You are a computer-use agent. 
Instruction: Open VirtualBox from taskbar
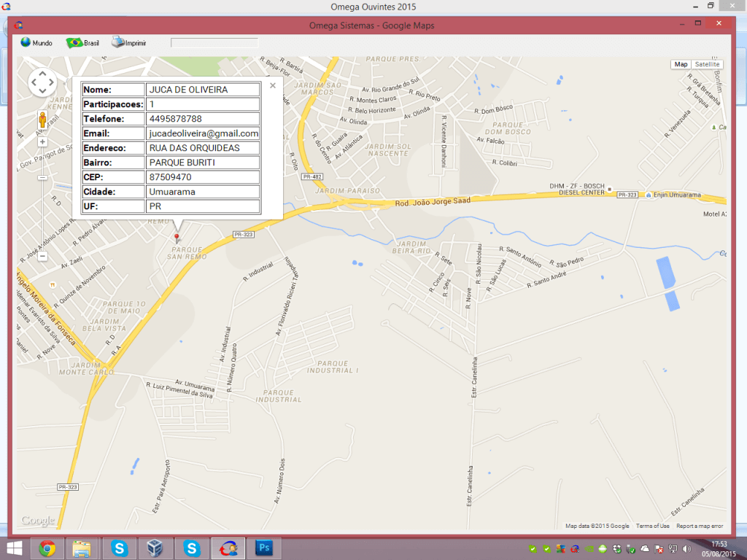tap(155, 548)
